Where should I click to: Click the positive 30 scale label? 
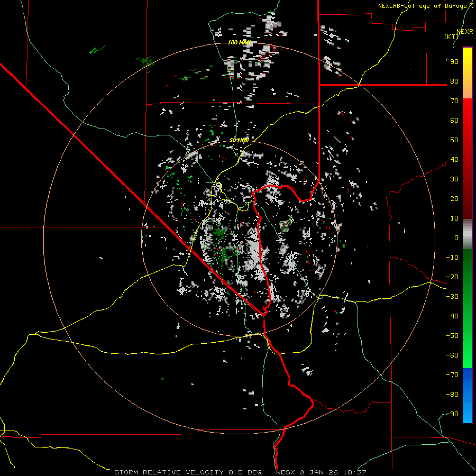454,179
